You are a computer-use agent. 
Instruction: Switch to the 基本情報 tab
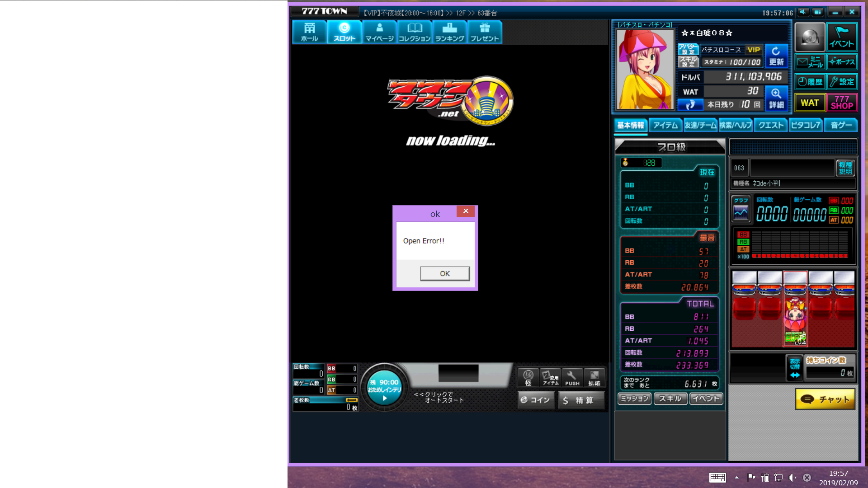(631, 126)
